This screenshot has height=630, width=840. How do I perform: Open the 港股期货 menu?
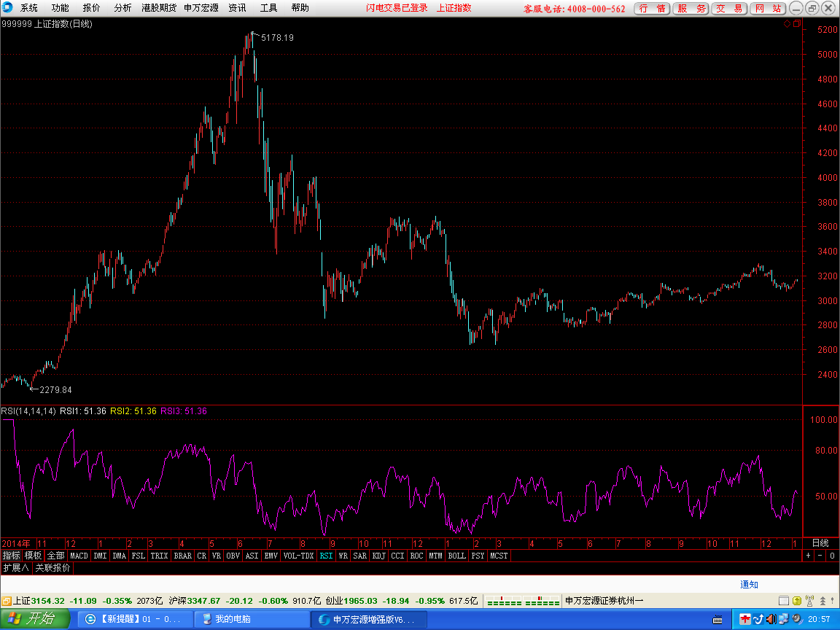(x=158, y=8)
